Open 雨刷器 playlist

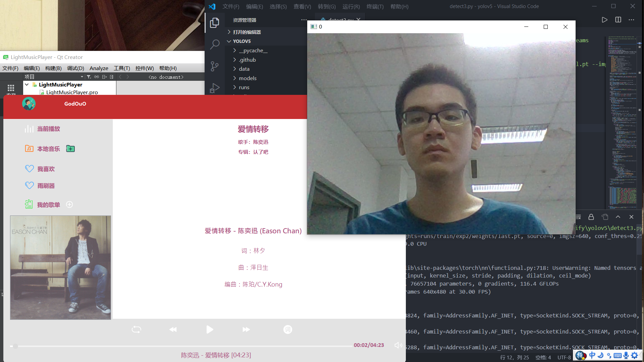point(46,186)
